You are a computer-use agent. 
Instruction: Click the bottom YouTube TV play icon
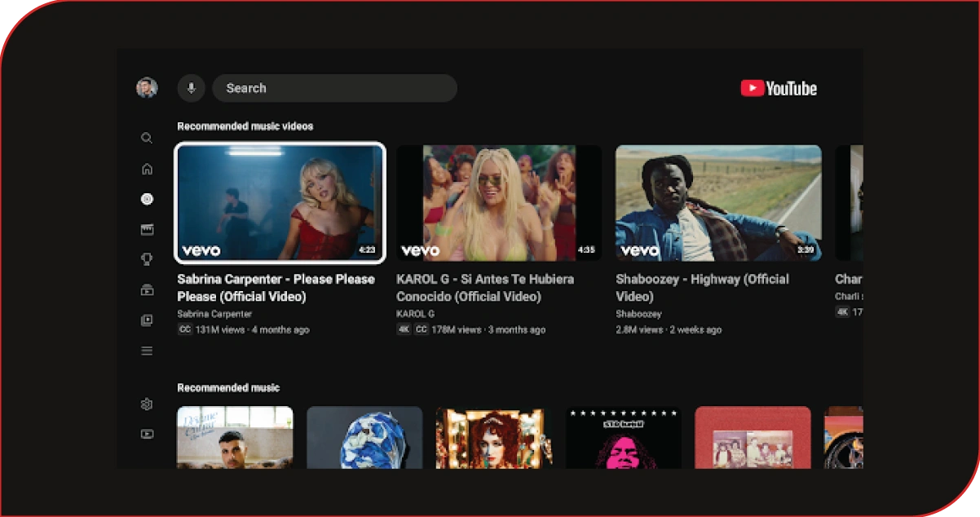(147, 434)
